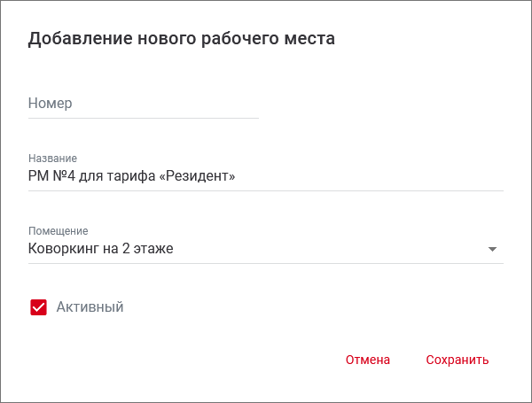Click the dropdown arrow next to Коворкинг

coord(493,249)
